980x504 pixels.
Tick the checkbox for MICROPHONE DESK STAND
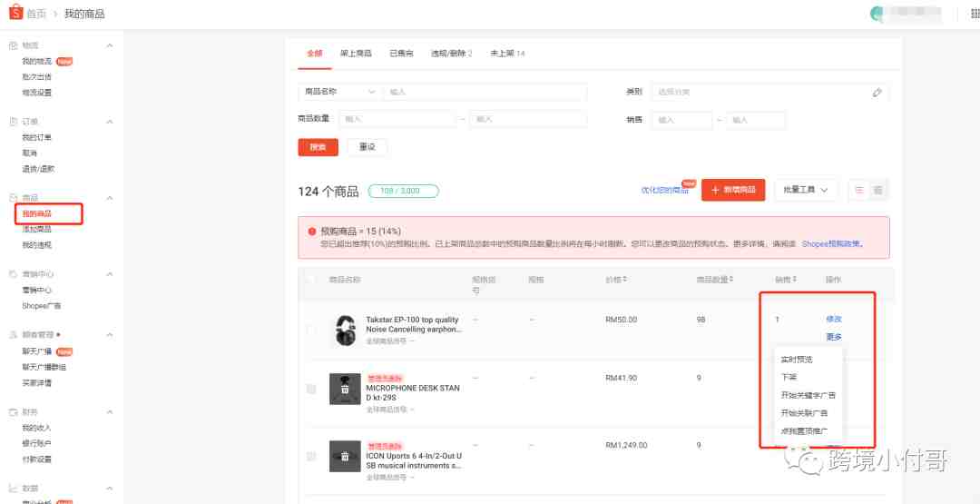coord(311,389)
